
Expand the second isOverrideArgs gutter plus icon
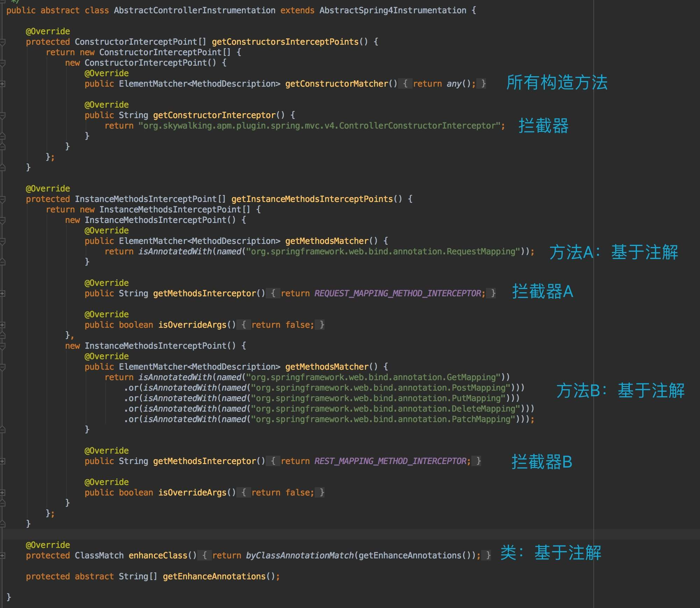2,493
